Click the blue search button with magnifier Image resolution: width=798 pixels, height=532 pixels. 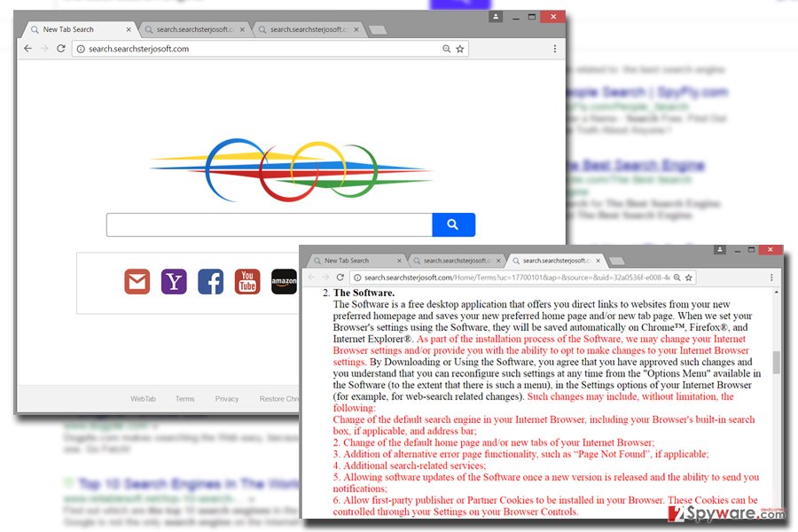453,224
